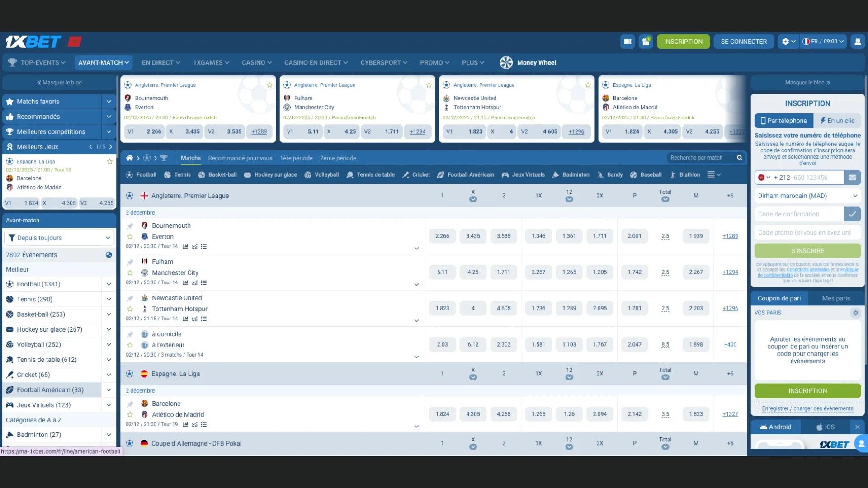
Task: Click the statistics chart icon for Fulham match
Action: pos(185,283)
